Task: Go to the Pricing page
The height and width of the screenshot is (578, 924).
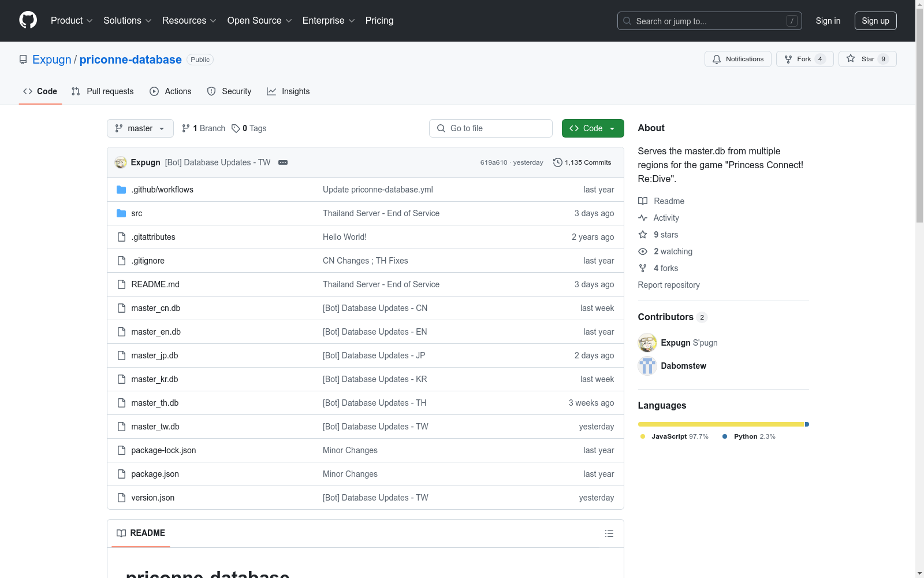Action: (x=379, y=21)
